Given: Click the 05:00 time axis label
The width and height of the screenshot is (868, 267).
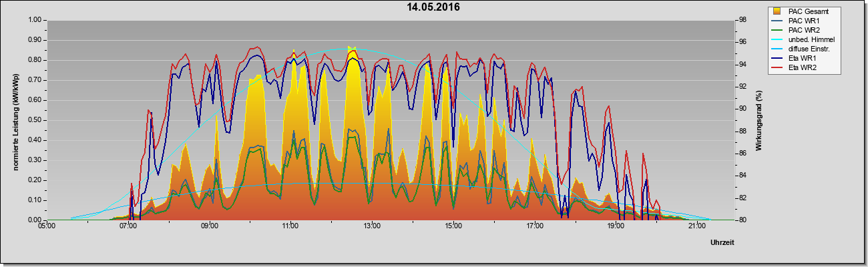Looking at the screenshot, I should pos(47,226).
